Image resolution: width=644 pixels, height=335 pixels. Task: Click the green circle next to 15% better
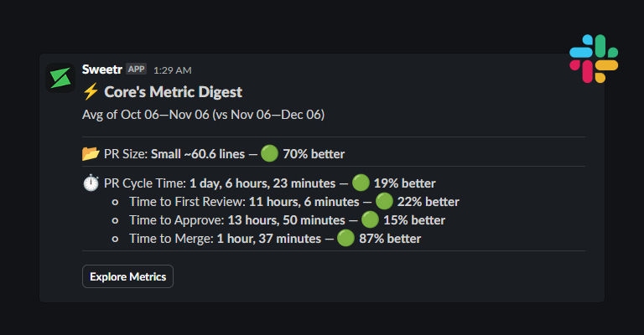(x=370, y=220)
